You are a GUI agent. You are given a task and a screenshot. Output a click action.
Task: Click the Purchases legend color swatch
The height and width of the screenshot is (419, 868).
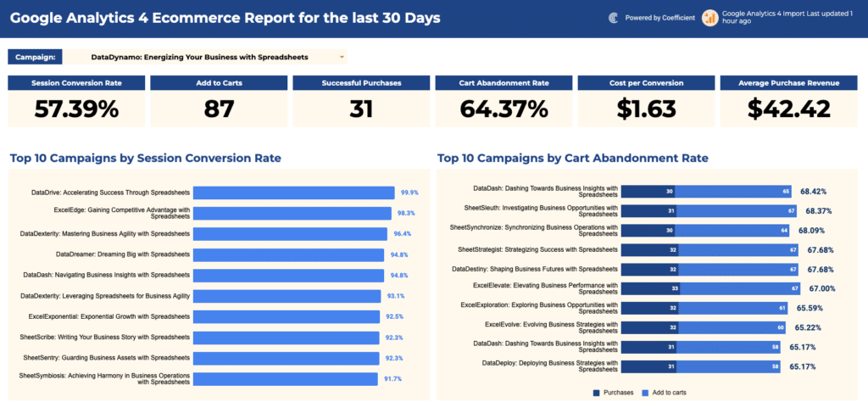coord(596,393)
